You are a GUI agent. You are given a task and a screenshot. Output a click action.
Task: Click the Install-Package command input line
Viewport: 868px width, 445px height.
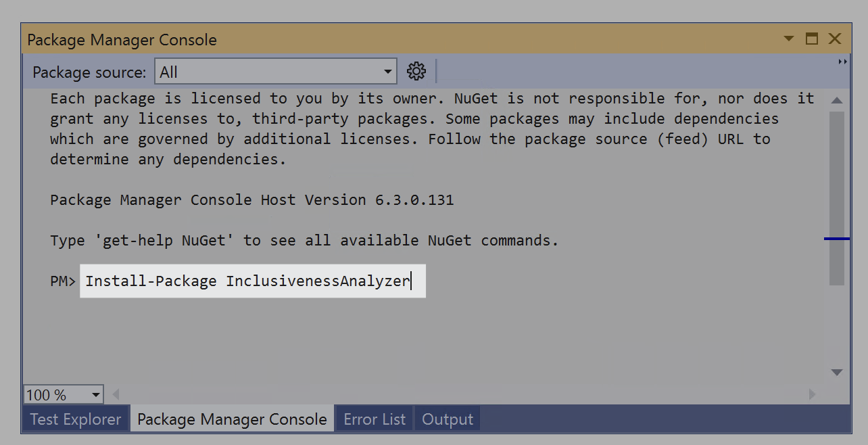(x=253, y=281)
